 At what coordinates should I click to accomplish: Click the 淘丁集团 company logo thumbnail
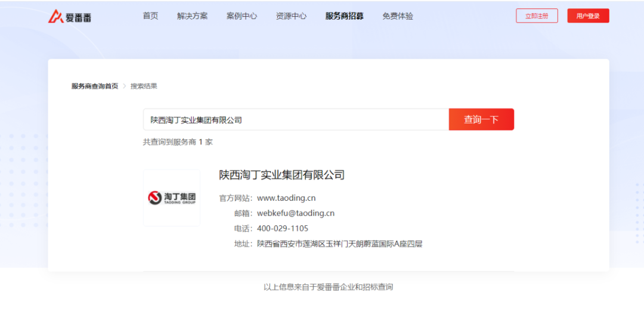tap(172, 198)
